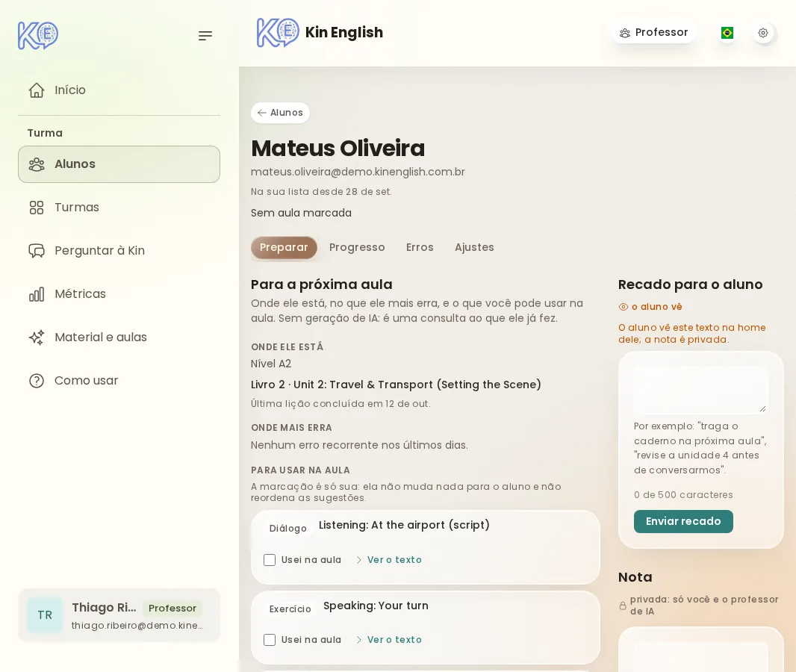Image resolution: width=796 pixels, height=672 pixels.
Task: Click 'Livro 2 · Unit 2: Travel & Transport' text
Action: [x=396, y=385]
